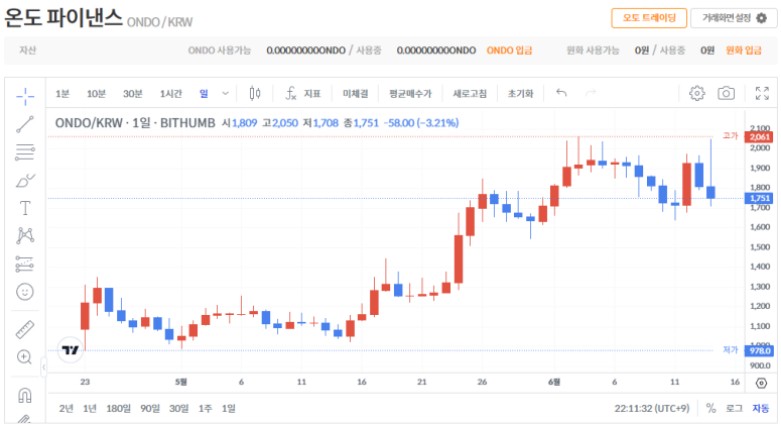Click the ONDO/KRW · 1일 · BITHUMB chart title
Screen dimensions: 781x425
click(135, 123)
